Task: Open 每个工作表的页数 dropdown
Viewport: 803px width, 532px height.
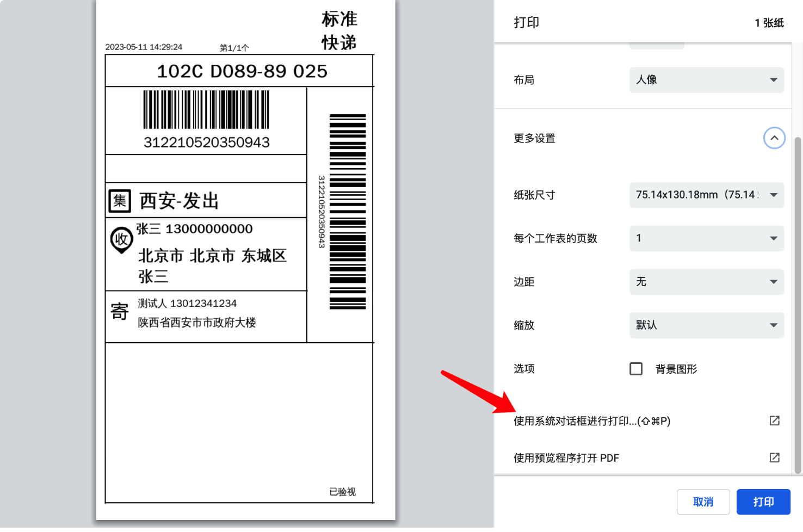Action: [x=707, y=238]
